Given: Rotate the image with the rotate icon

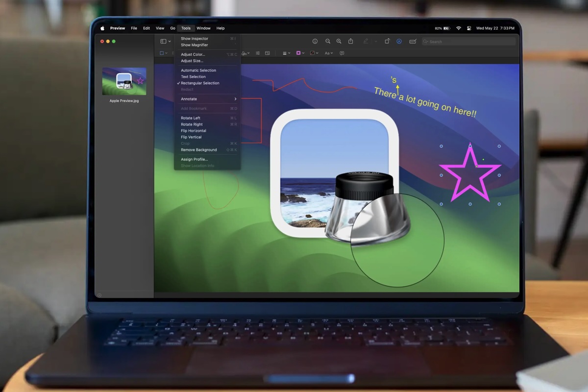Looking at the screenshot, I should [388, 41].
